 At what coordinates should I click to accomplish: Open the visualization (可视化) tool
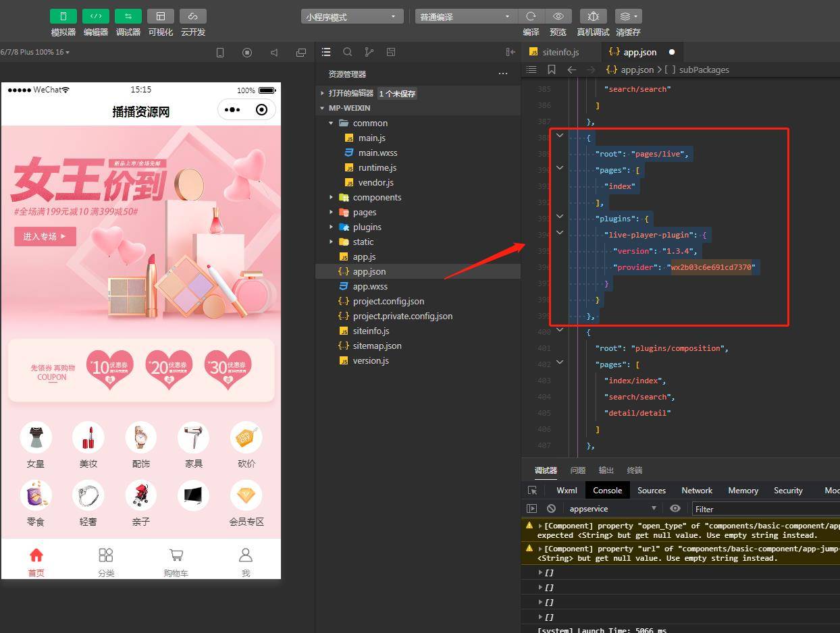tap(161, 16)
